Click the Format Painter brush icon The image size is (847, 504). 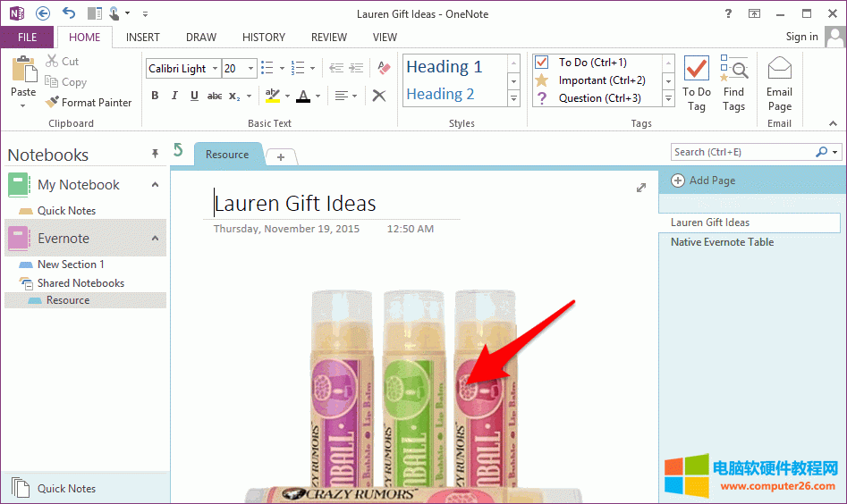(x=53, y=103)
